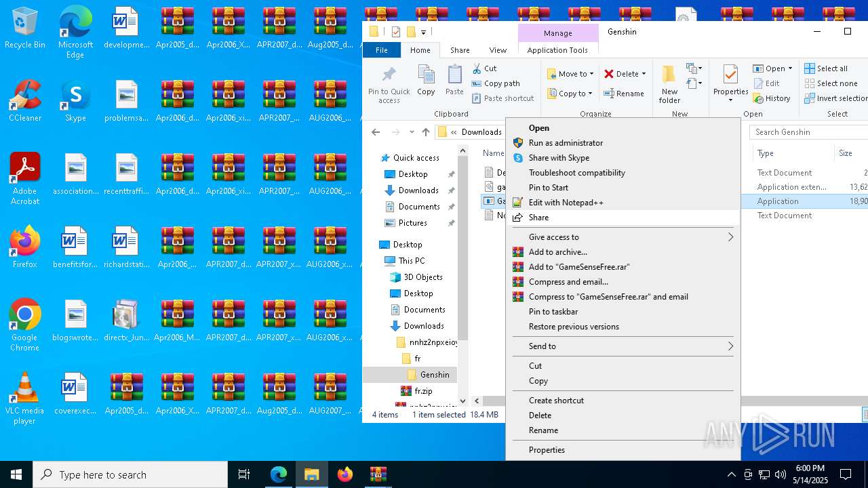Click Pin to Quick access in ribbon
Screen dimensions: 868x488
click(389, 85)
